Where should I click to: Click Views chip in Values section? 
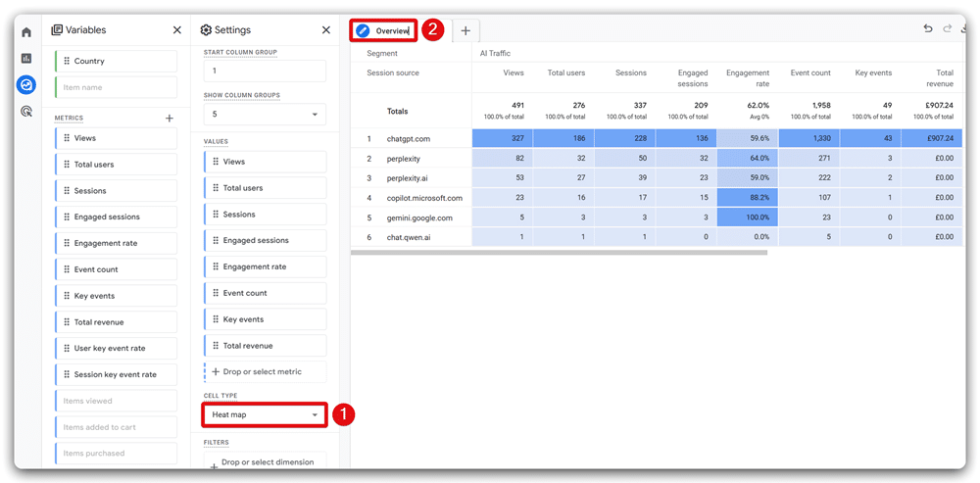pyautogui.click(x=265, y=162)
